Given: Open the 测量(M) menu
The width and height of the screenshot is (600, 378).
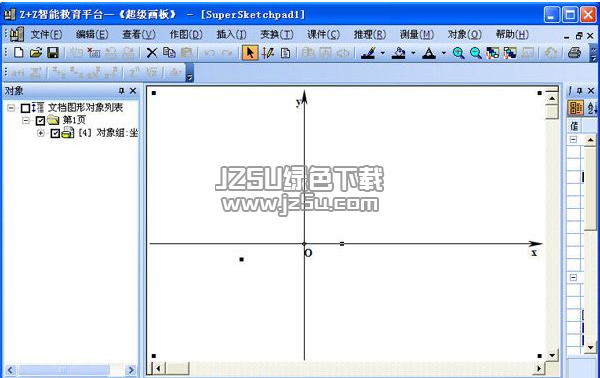Looking at the screenshot, I should point(417,34).
